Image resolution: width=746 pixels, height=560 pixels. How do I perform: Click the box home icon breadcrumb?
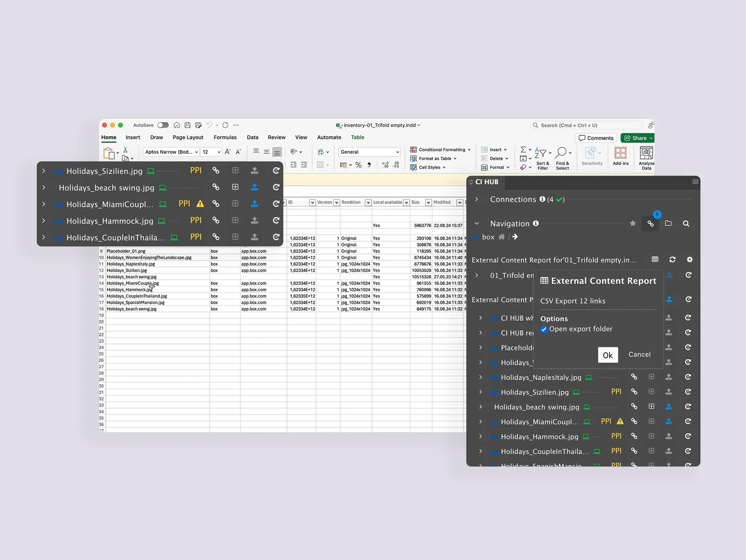click(501, 237)
